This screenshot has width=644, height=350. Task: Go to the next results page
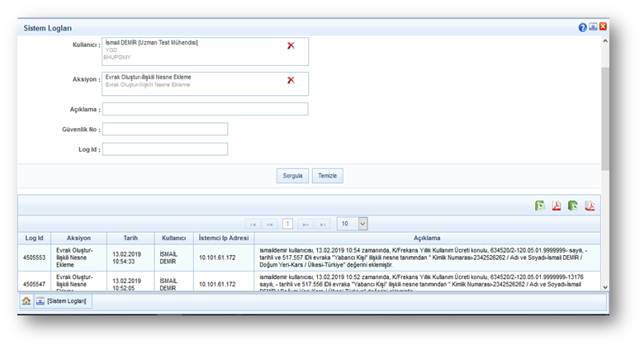(305, 224)
